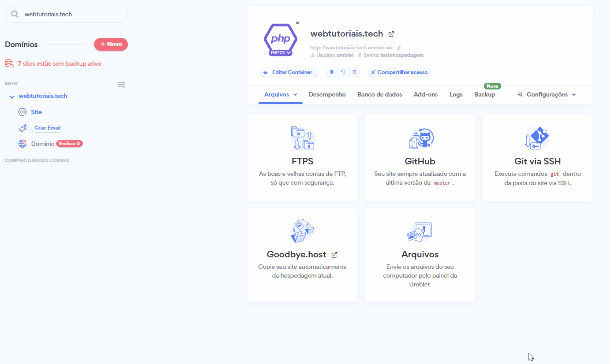This screenshot has height=364, width=611.
Task: Go to the Backup tab
Action: coord(484,95)
